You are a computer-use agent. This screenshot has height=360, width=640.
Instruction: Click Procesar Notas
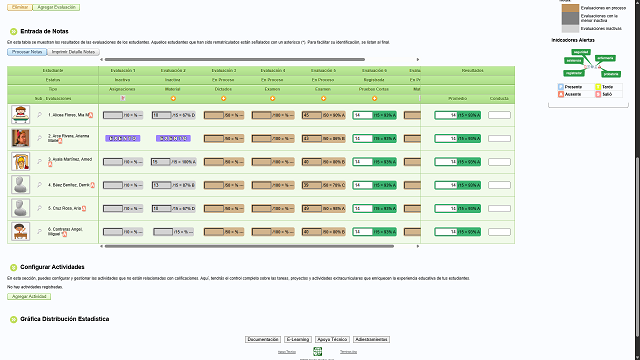click(x=27, y=52)
